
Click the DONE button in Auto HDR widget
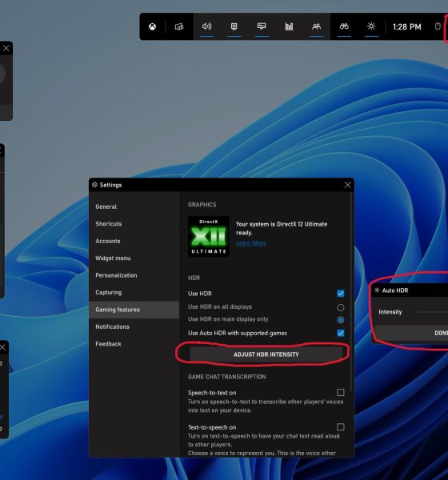click(x=412, y=333)
